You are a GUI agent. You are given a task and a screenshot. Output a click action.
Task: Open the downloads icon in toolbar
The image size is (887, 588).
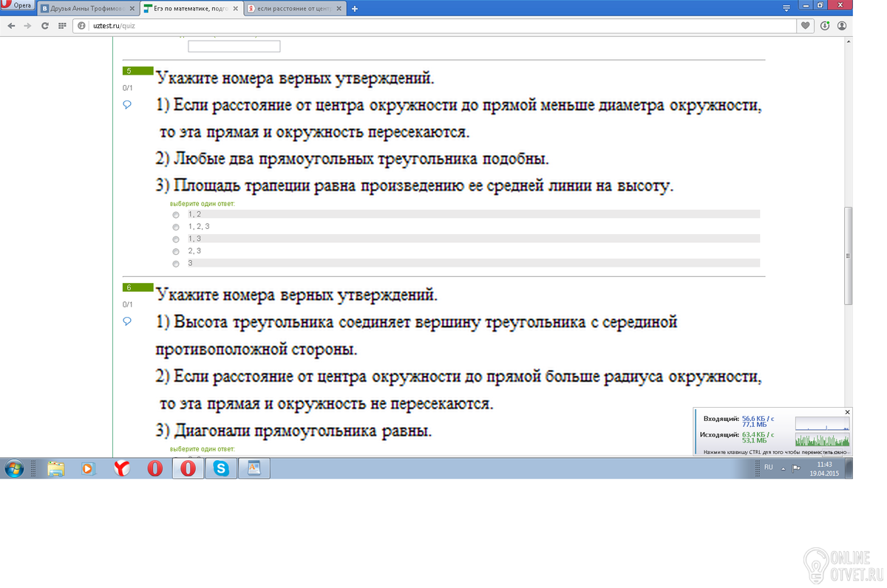point(824,25)
